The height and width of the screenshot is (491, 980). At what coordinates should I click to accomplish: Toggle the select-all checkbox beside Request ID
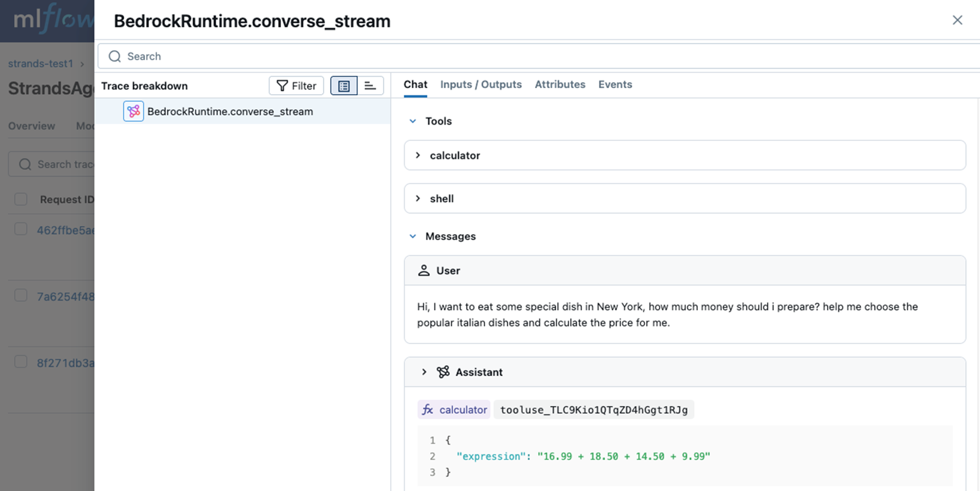point(21,199)
